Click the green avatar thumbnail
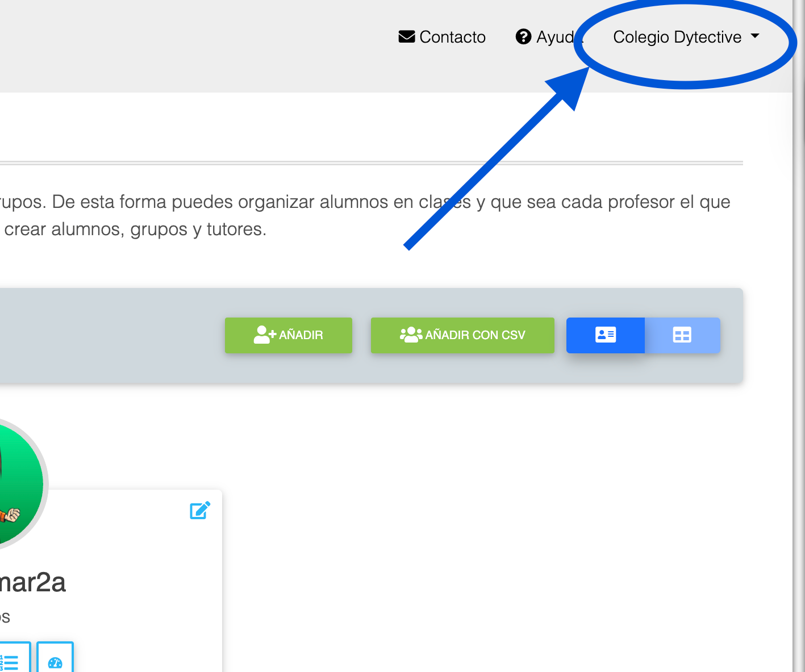Viewport: 805px width, 672px height. (x=22, y=484)
